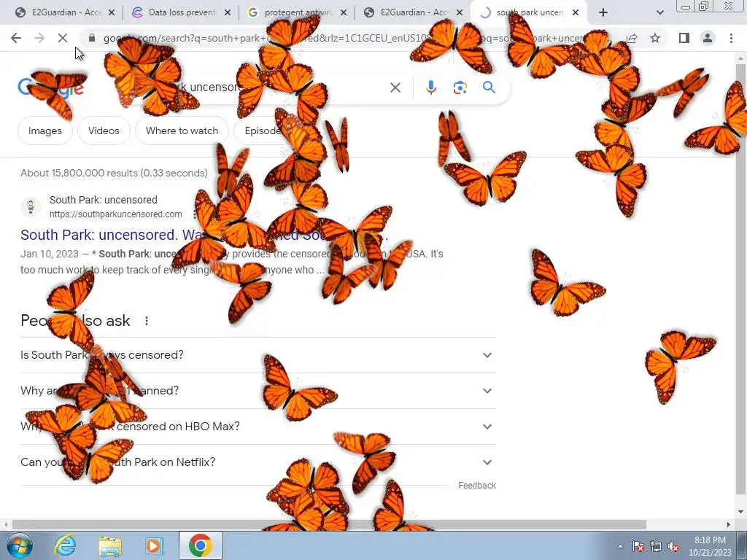Click the muted volume tray icon
The width and height of the screenshot is (747, 560).
tap(673, 546)
